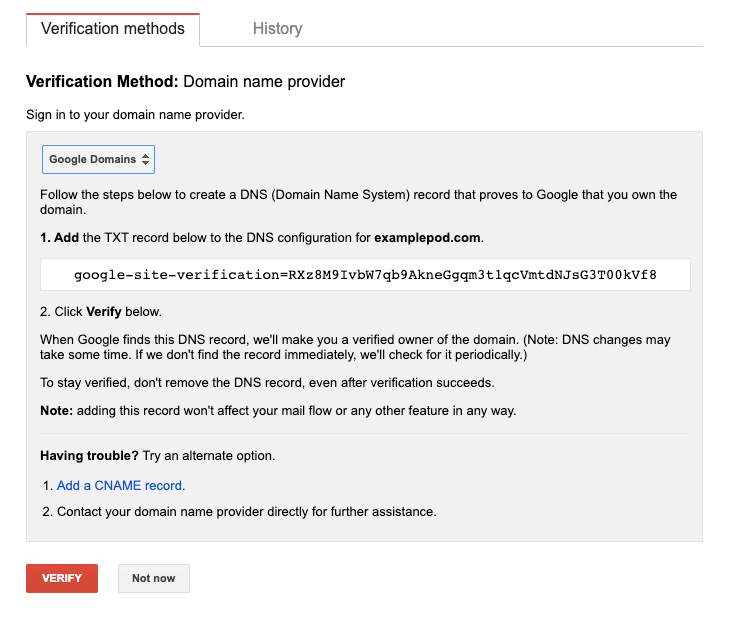Click 'Sign in to your domain name provider.' text

[135, 115]
